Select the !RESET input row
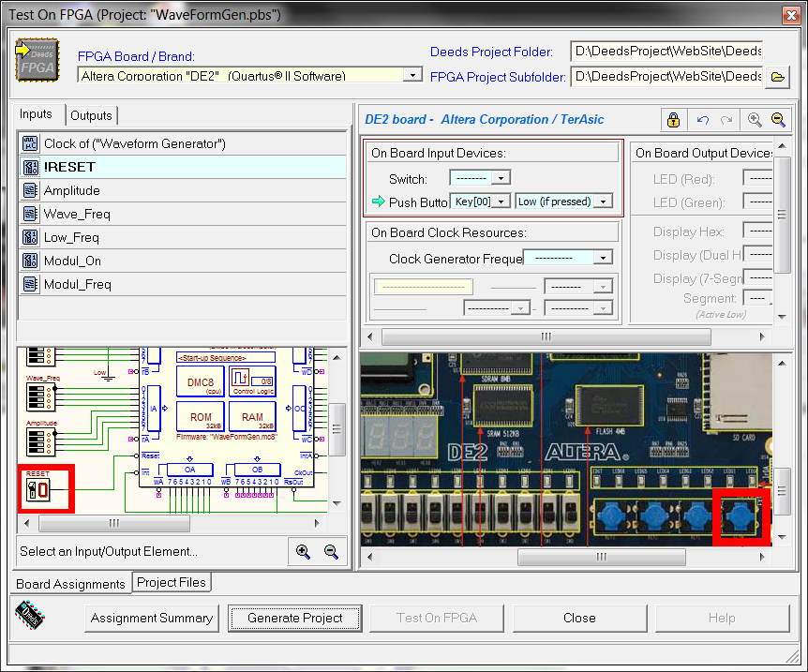 pyautogui.click(x=183, y=167)
